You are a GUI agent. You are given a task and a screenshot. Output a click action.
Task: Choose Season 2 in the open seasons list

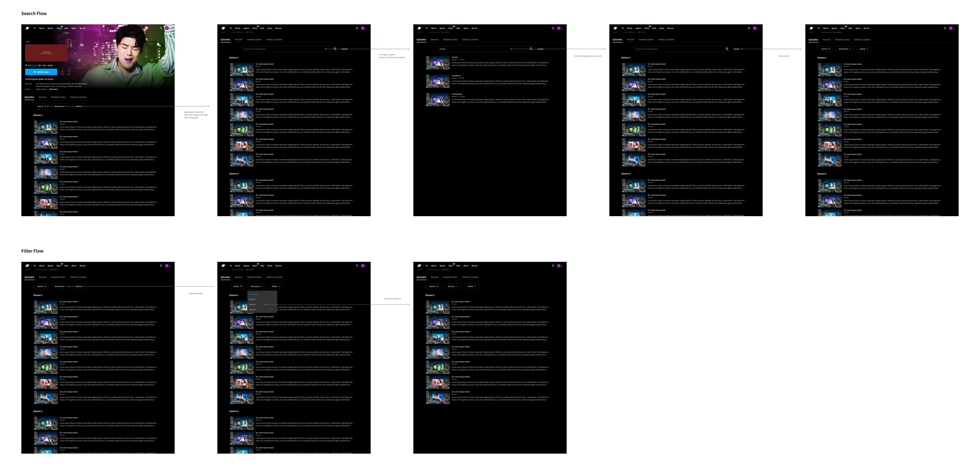[x=253, y=304]
